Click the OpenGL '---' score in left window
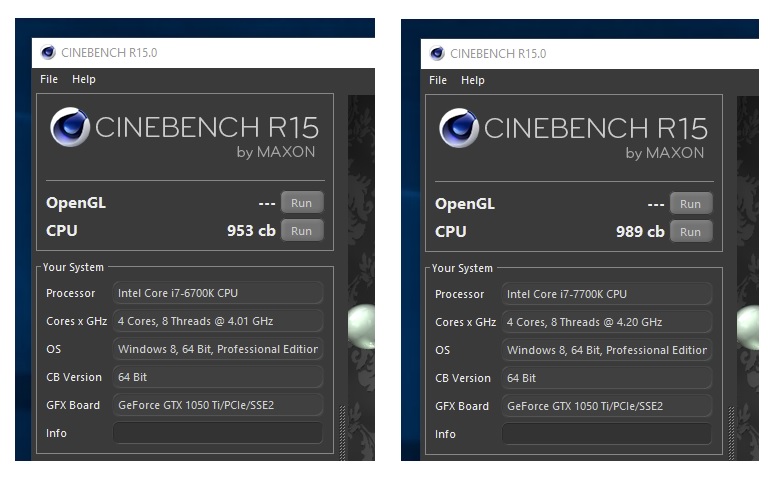Screen dimensions: 780x478 tap(267, 203)
